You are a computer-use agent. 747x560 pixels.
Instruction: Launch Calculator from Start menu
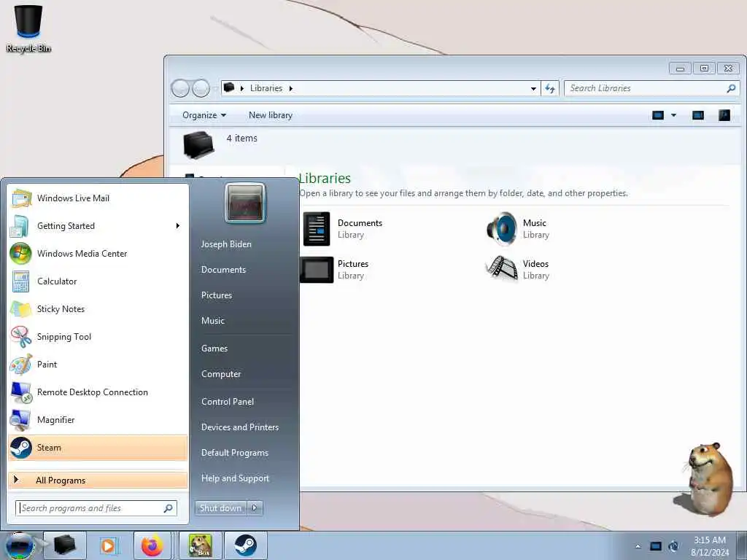pos(98,281)
